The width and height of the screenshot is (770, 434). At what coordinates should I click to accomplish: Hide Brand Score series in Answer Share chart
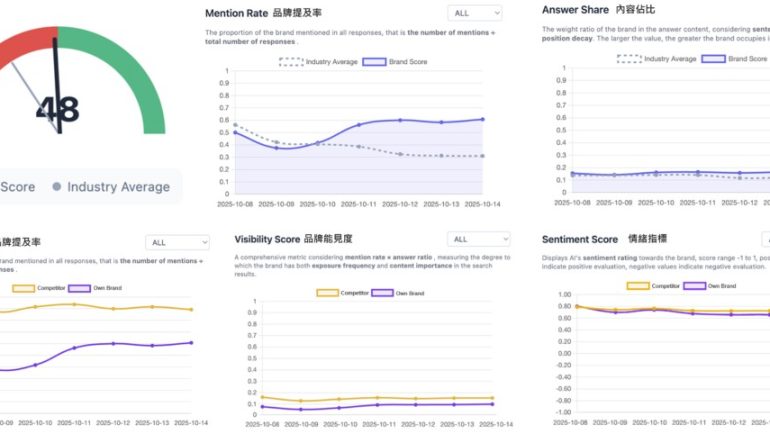coord(734,59)
